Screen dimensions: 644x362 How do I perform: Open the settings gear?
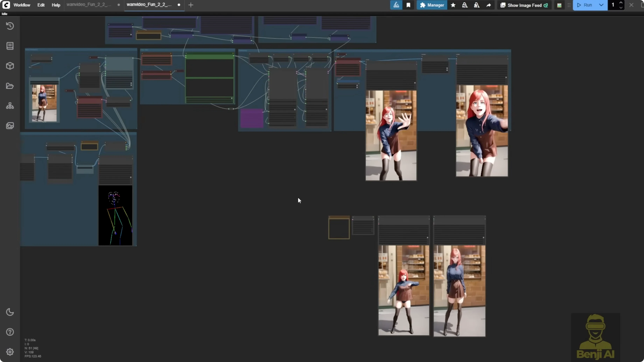(10, 352)
